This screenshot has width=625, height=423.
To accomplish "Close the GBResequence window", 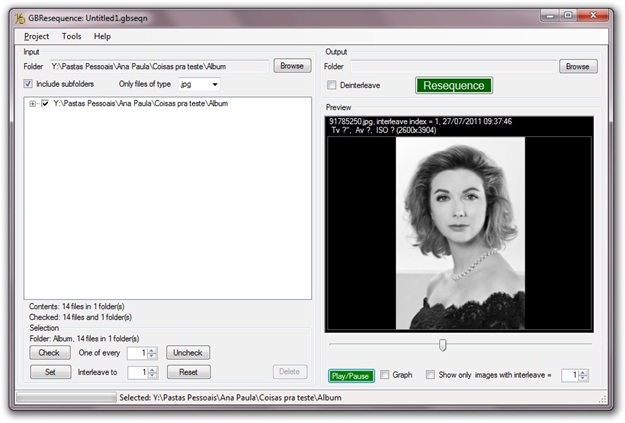I will (x=593, y=16).
